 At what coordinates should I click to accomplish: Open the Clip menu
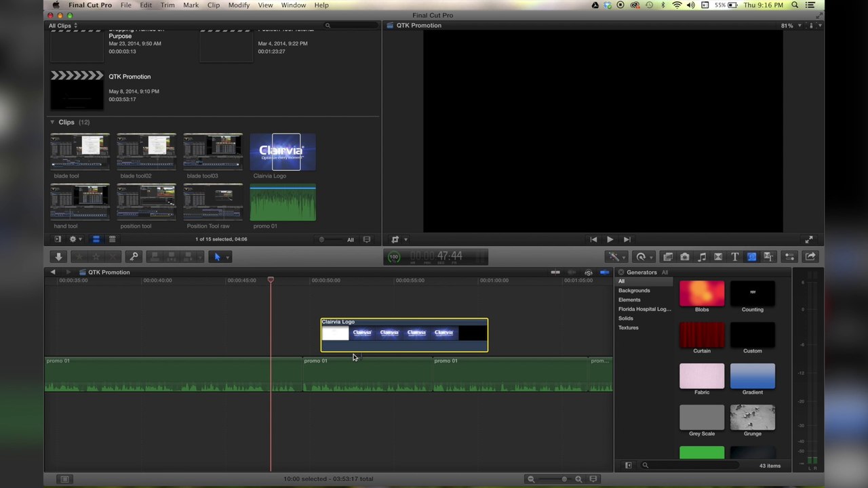click(214, 5)
